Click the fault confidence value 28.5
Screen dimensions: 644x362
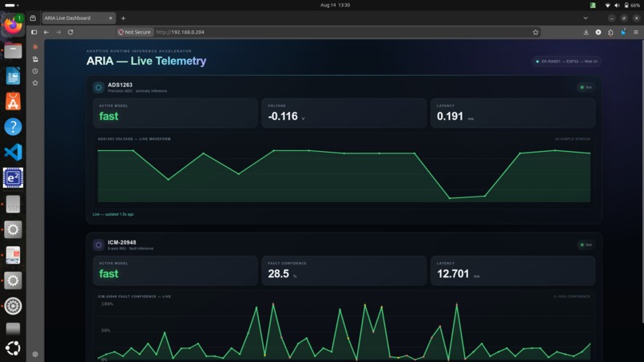279,273
